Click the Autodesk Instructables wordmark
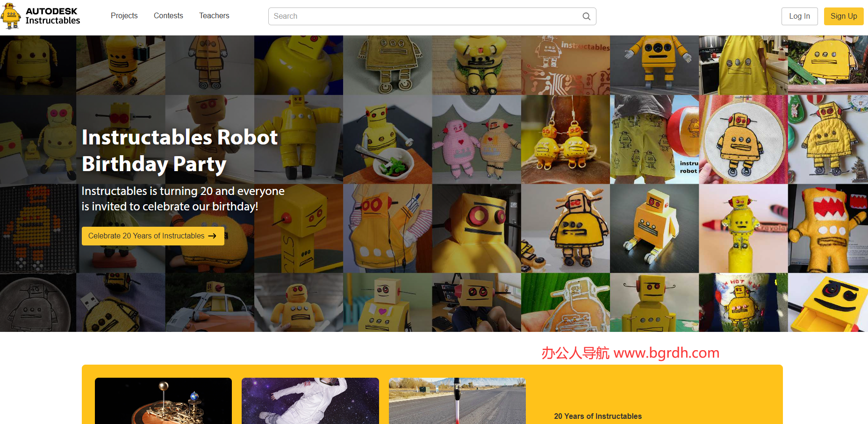 coord(53,16)
